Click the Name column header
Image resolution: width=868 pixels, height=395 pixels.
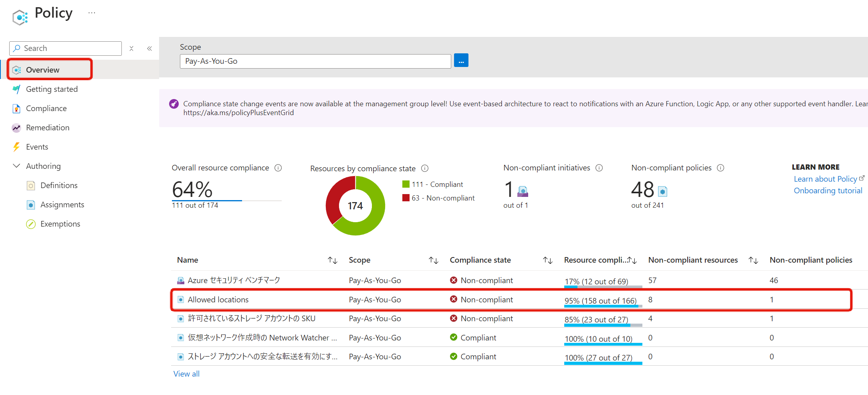188,260
